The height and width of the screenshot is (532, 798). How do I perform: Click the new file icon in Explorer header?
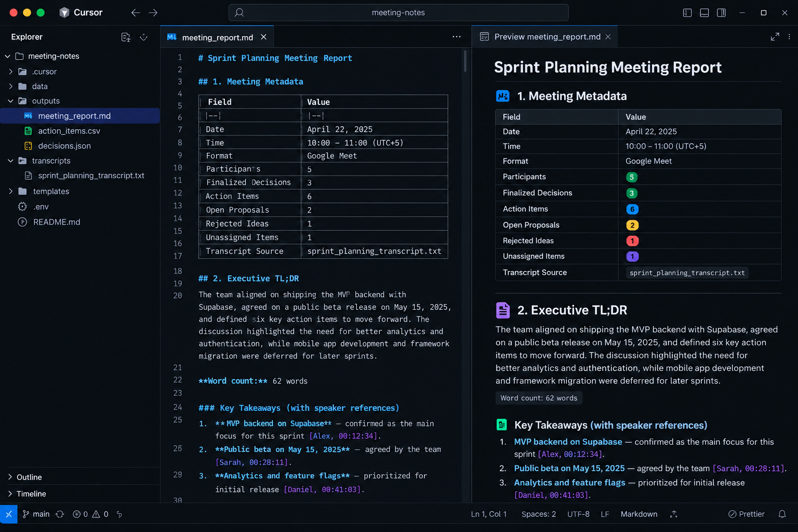[126, 37]
